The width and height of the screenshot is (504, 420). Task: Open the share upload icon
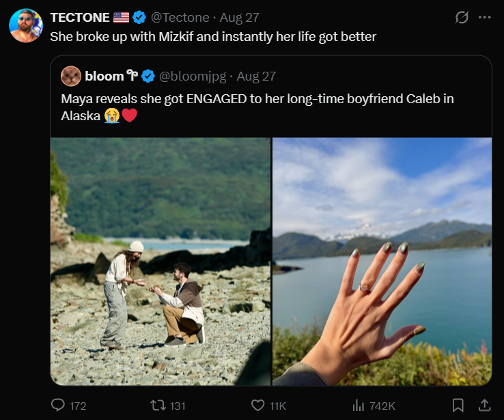tap(485, 405)
